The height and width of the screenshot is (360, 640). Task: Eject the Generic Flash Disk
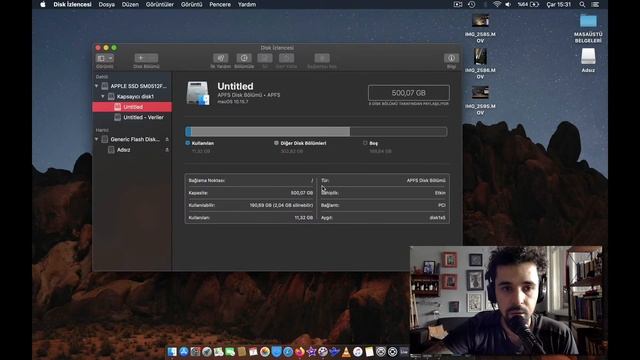tap(167, 139)
